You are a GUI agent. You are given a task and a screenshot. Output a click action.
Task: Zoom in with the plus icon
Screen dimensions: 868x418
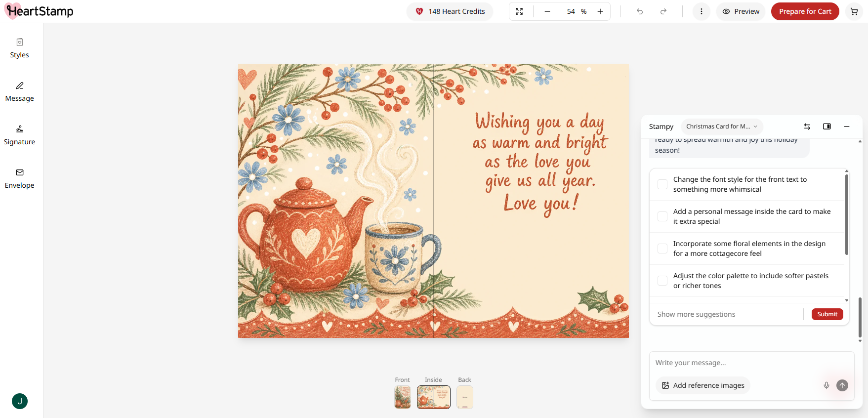[x=600, y=11]
